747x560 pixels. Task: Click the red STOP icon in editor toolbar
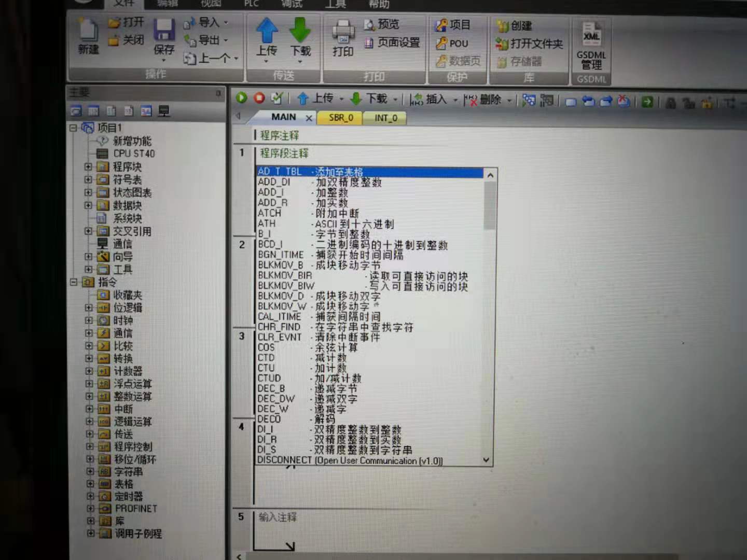point(259,97)
